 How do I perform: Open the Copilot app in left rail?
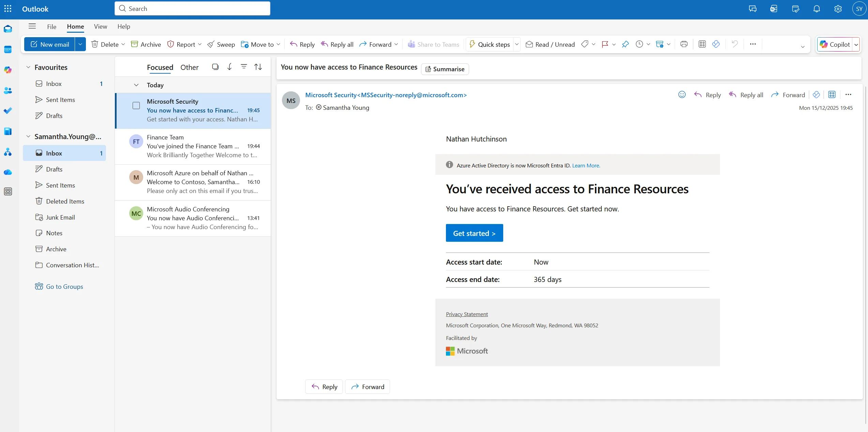[8, 70]
